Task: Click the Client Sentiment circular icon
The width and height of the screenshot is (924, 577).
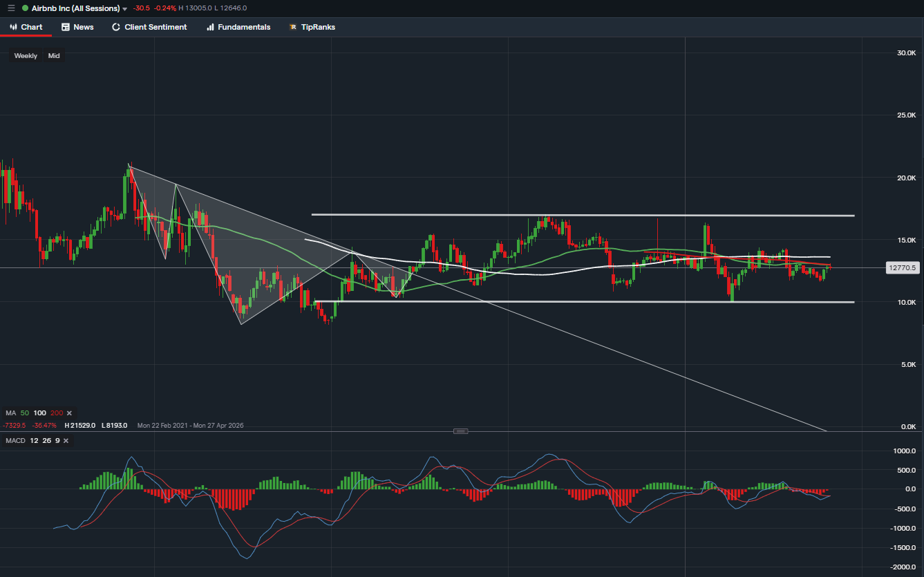Action: click(x=116, y=27)
